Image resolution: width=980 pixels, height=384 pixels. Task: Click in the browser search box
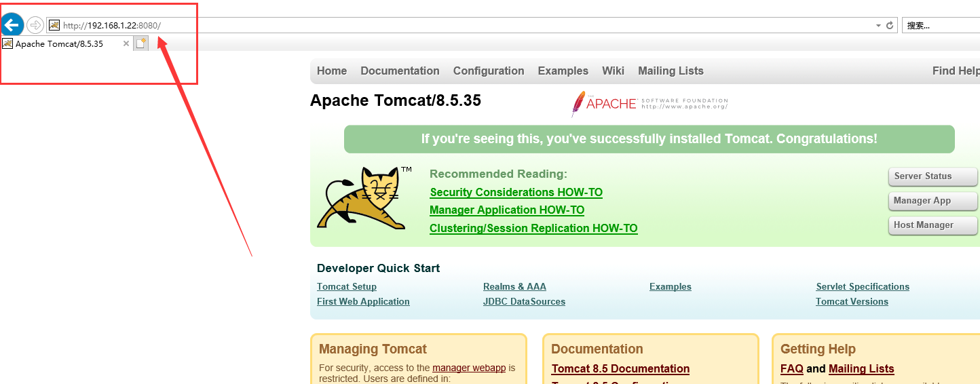pos(941,25)
